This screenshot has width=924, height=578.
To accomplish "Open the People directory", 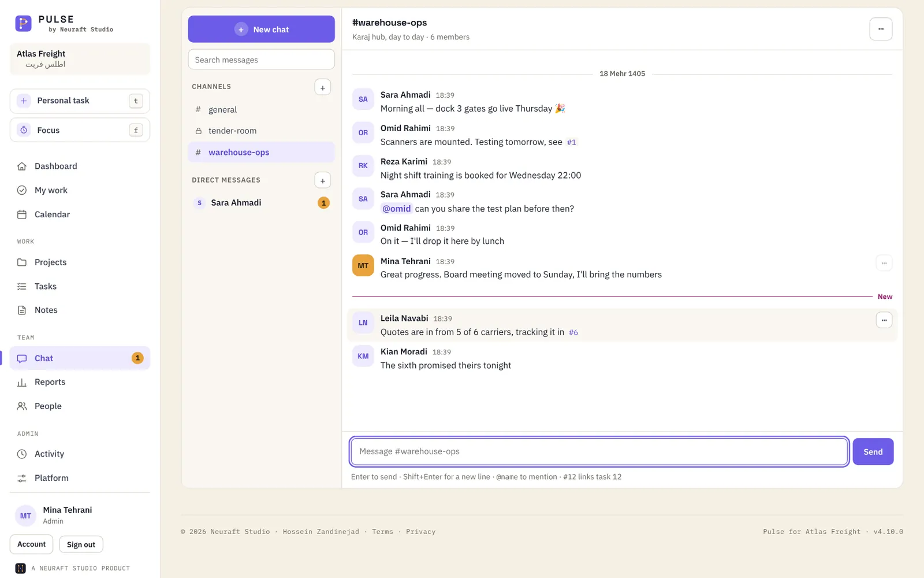I will 80,406.
